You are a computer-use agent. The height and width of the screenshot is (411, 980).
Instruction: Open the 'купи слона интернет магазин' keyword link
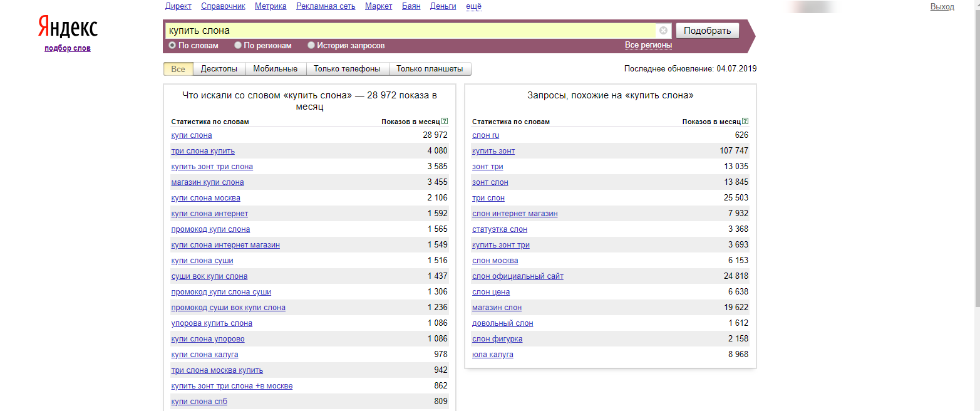225,245
